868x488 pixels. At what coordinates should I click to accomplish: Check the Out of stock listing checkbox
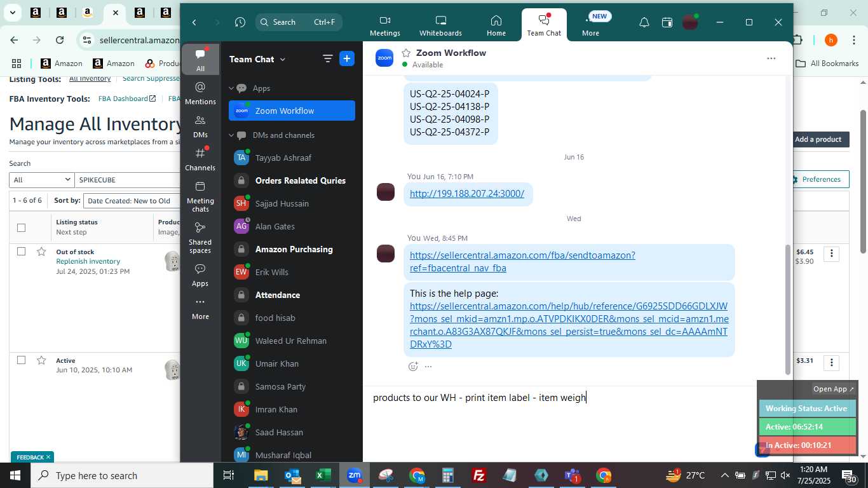(21, 252)
